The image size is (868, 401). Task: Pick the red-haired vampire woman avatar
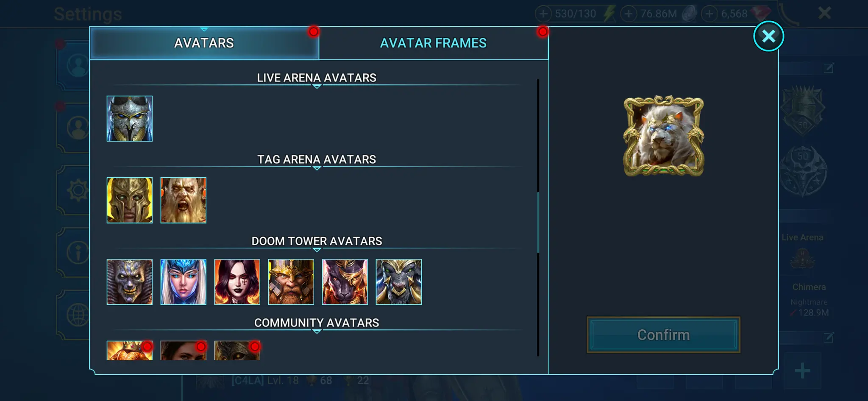(237, 282)
